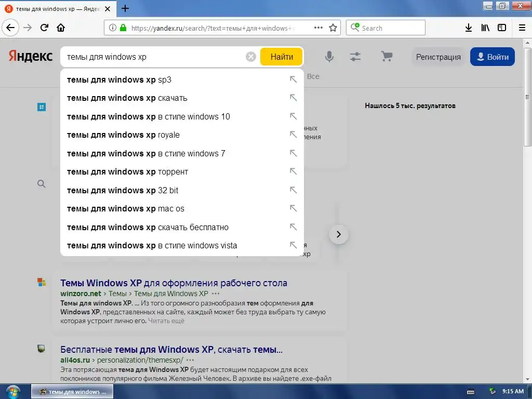Fill in suggestion 'sp3' using its arrow
The image size is (532, 399).
point(293,79)
